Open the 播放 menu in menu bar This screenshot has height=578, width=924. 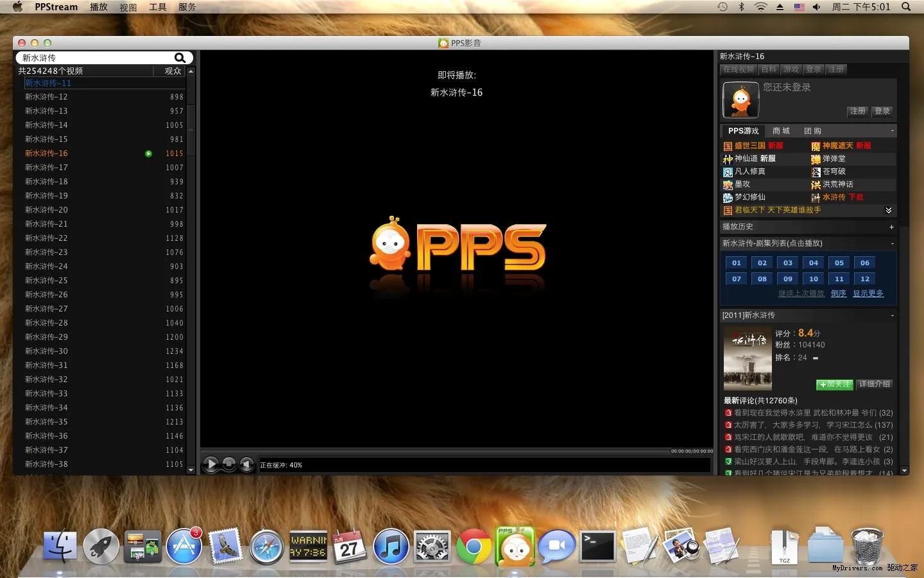click(x=99, y=7)
